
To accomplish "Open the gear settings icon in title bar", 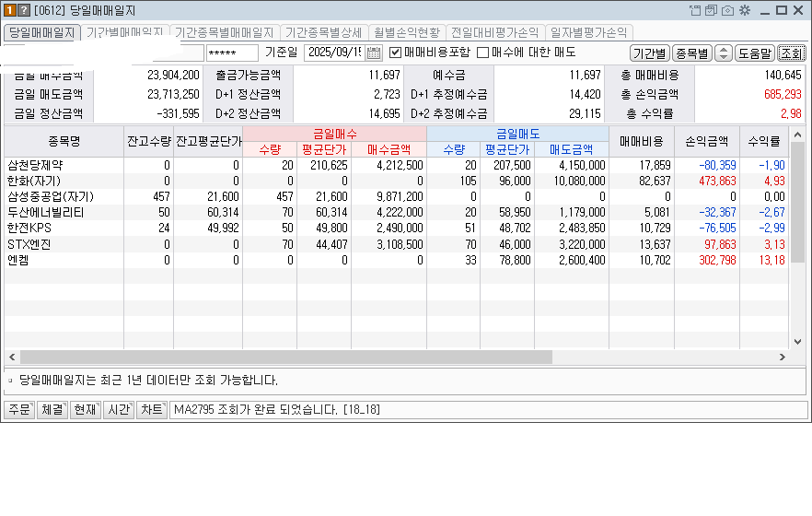I will tap(745, 10).
